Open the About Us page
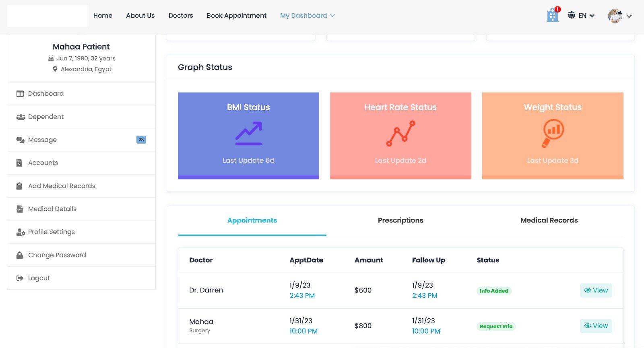 click(140, 15)
